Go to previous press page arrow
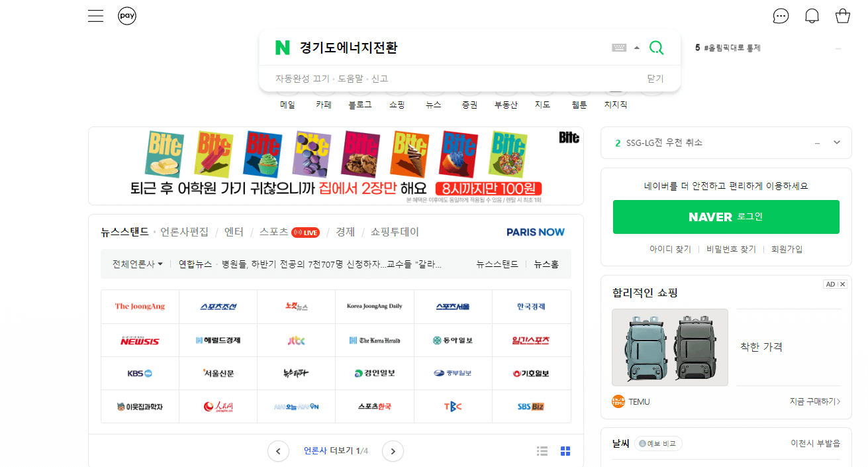The height and width of the screenshot is (467, 868). tap(278, 451)
